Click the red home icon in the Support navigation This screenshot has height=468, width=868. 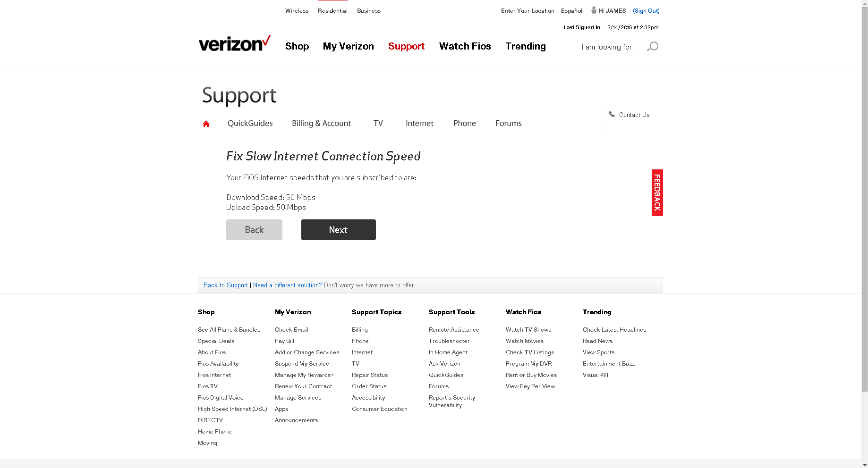tap(206, 124)
